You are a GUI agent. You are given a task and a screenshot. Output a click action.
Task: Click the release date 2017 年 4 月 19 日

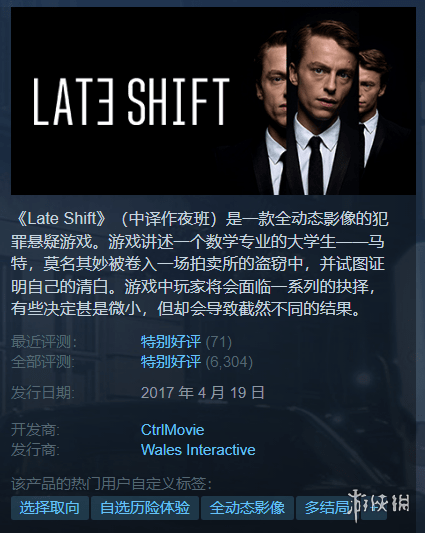point(203,393)
